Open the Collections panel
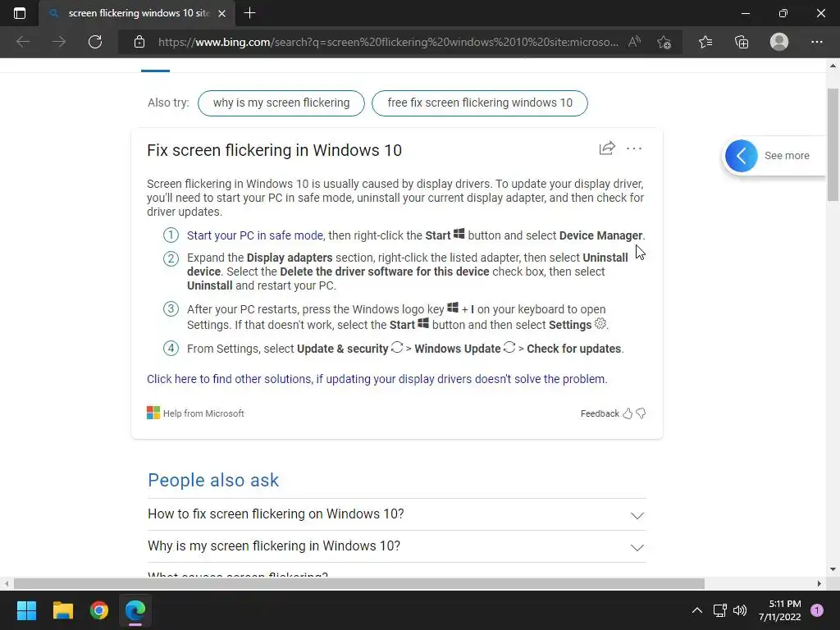 coord(742,42)
